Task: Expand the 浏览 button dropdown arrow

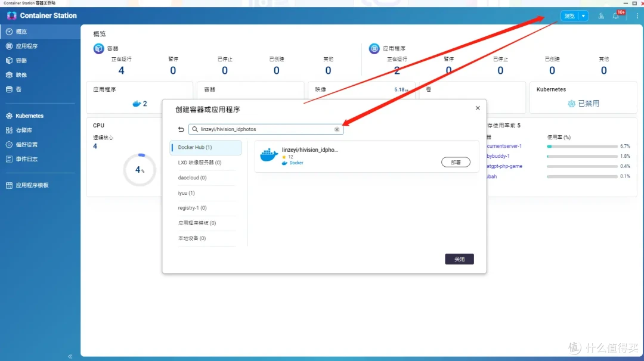Action: (583, 16)
